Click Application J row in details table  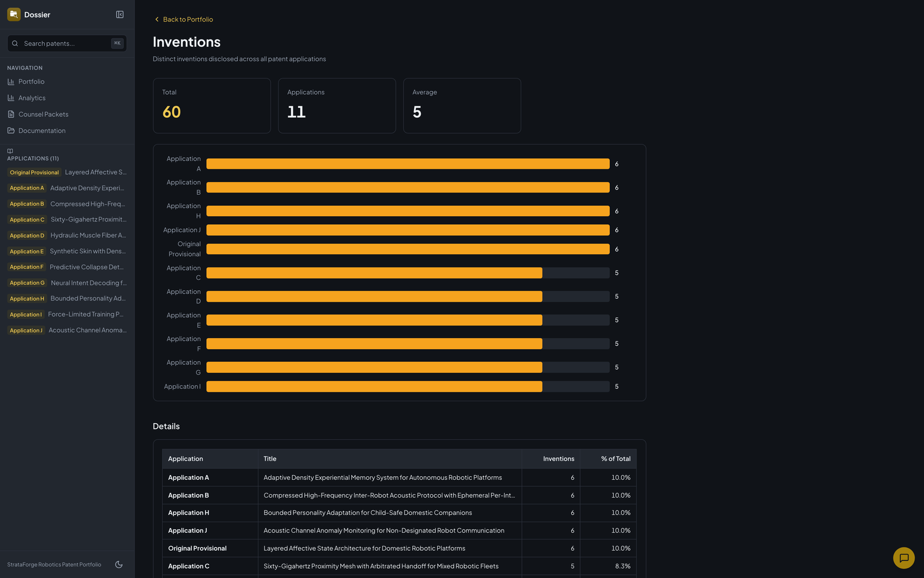[399, 531]
